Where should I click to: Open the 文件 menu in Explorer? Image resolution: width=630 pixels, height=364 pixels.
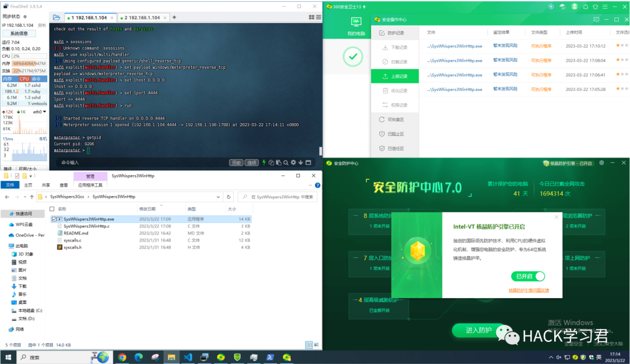[10, 185]
